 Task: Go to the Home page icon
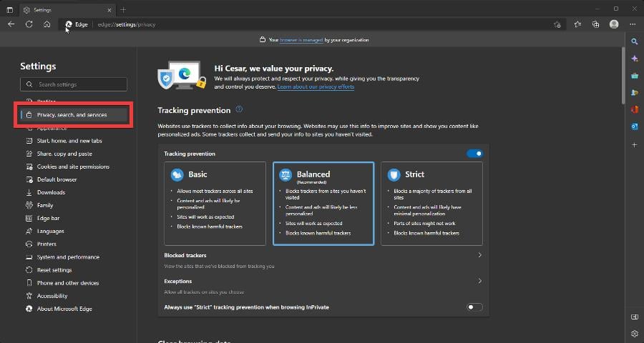tap(47, 24)
